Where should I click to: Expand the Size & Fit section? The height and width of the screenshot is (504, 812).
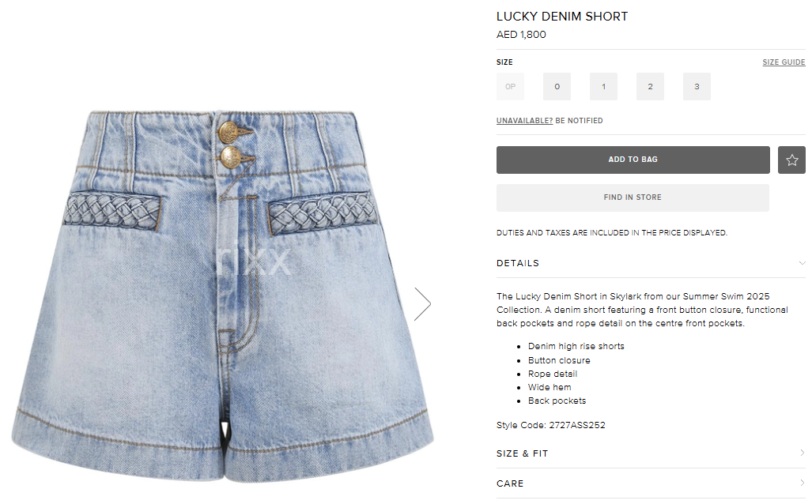651,453
